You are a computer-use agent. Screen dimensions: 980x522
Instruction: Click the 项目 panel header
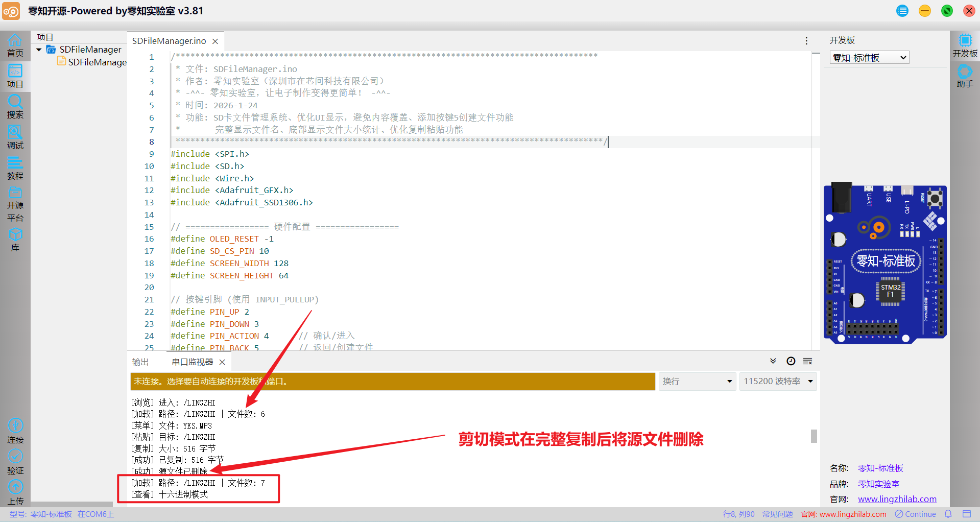45,37
